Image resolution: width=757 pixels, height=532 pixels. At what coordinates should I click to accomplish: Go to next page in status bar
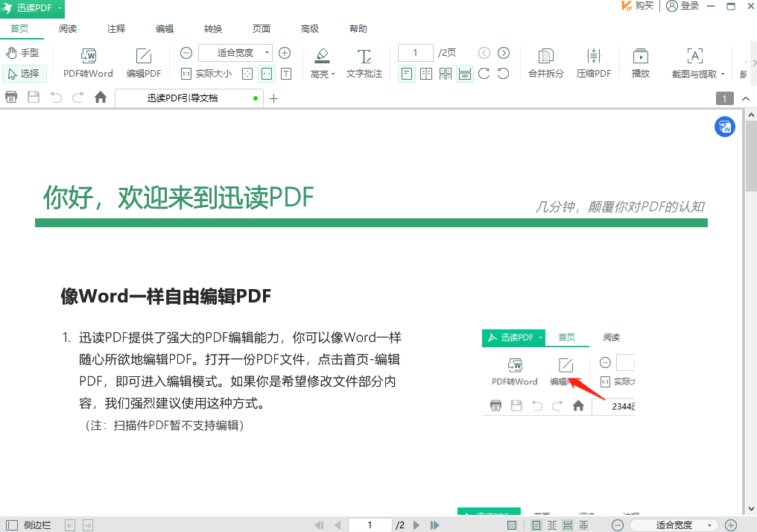coord(416,525)
